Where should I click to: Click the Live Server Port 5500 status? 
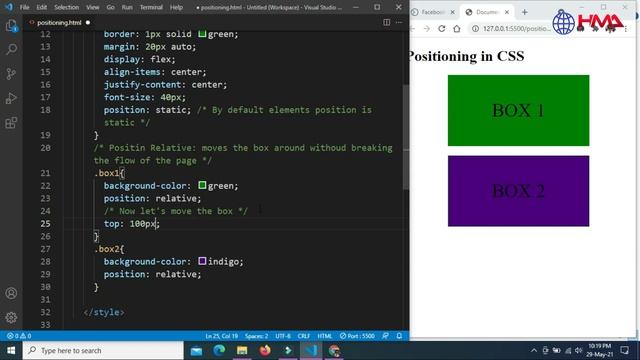(357, 336)
